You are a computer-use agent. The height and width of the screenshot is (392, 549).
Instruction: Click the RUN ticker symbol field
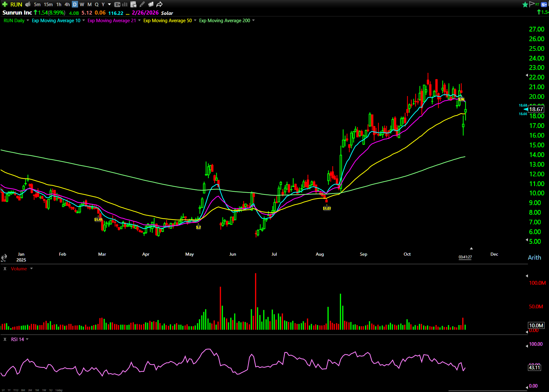pyautogui.click(x=16, y=4)
